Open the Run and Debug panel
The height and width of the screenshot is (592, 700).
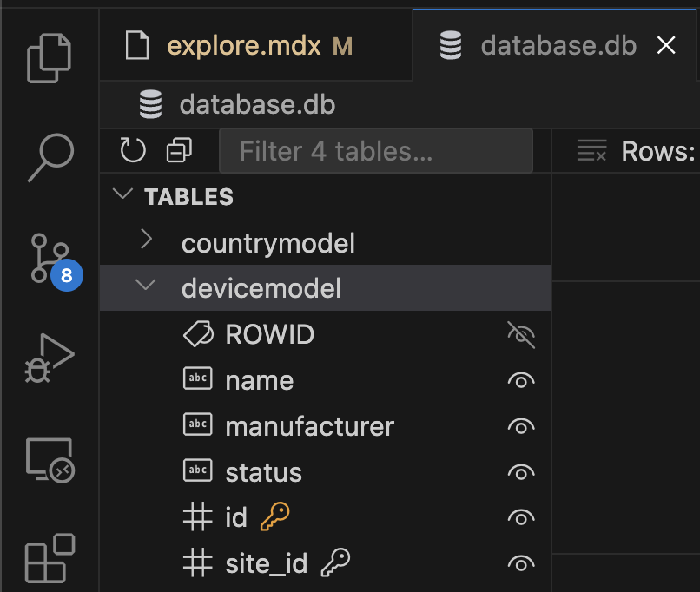[x=50, y=358]
